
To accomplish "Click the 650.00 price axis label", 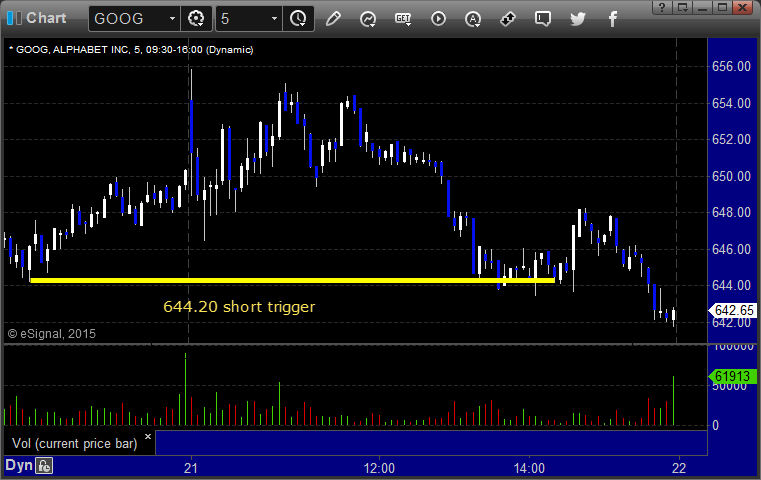I will (x=731, y=176).
